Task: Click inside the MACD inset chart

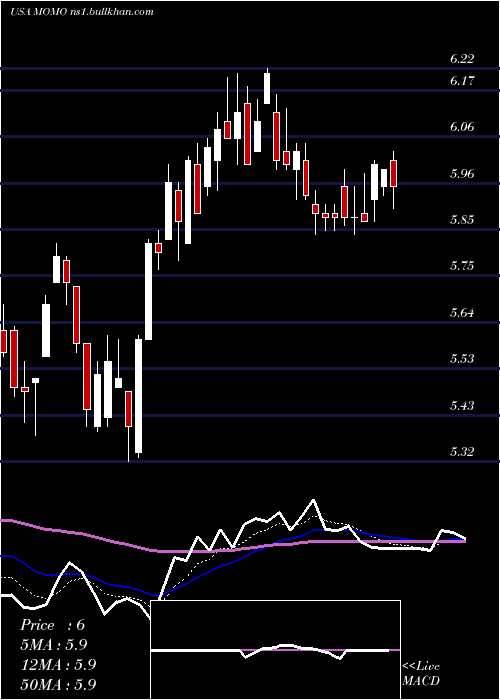Action: coord(275,650)
